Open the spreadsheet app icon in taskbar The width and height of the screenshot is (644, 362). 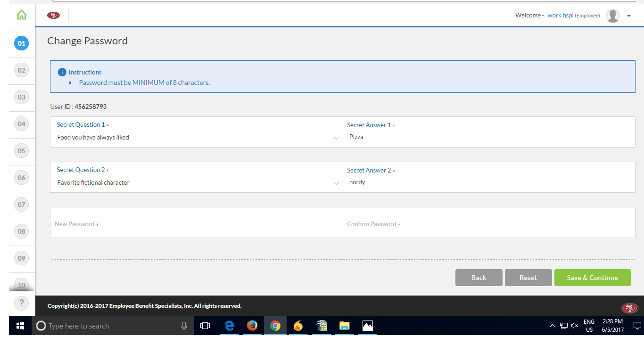pos(322,326)
